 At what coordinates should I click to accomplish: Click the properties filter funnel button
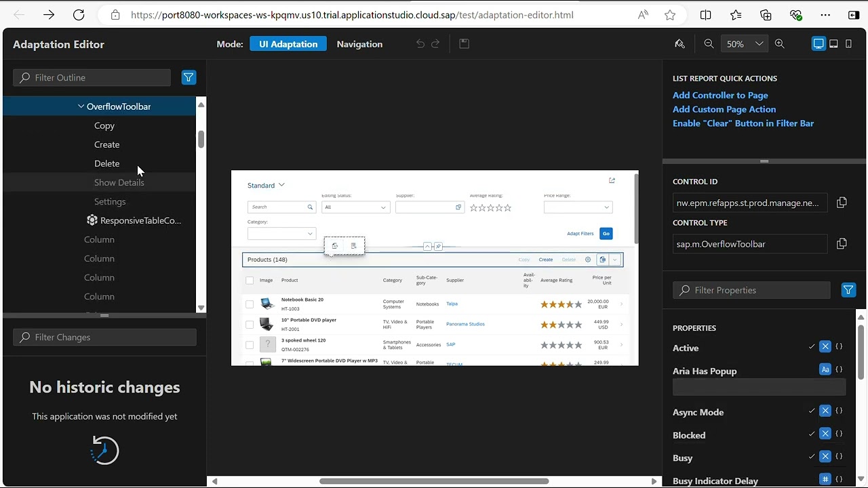[x=848, y=290]
